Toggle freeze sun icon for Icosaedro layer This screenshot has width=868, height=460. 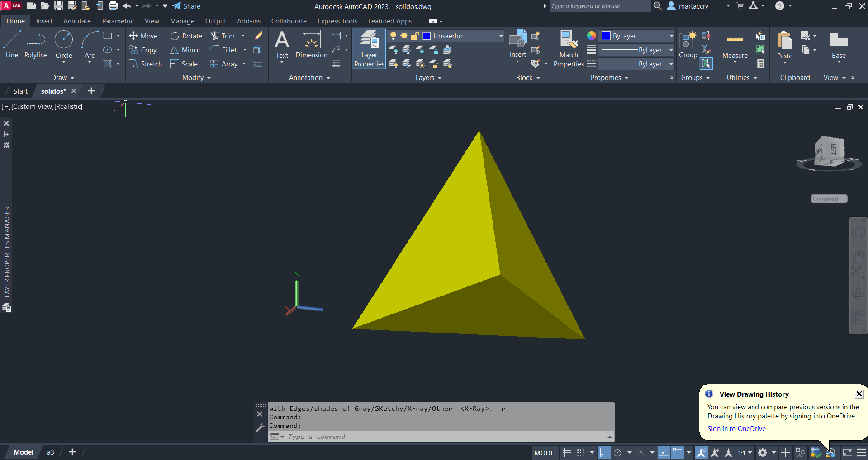tap(404, 36)
